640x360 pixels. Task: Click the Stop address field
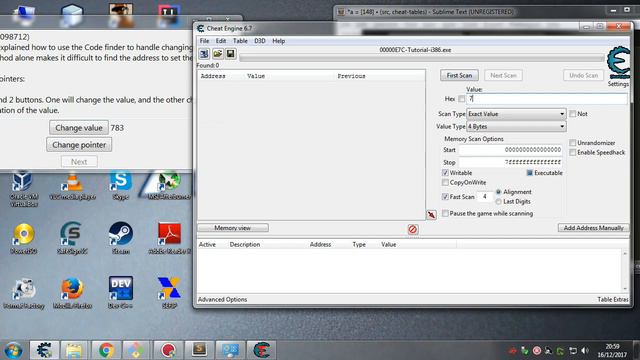pos(510,162)
